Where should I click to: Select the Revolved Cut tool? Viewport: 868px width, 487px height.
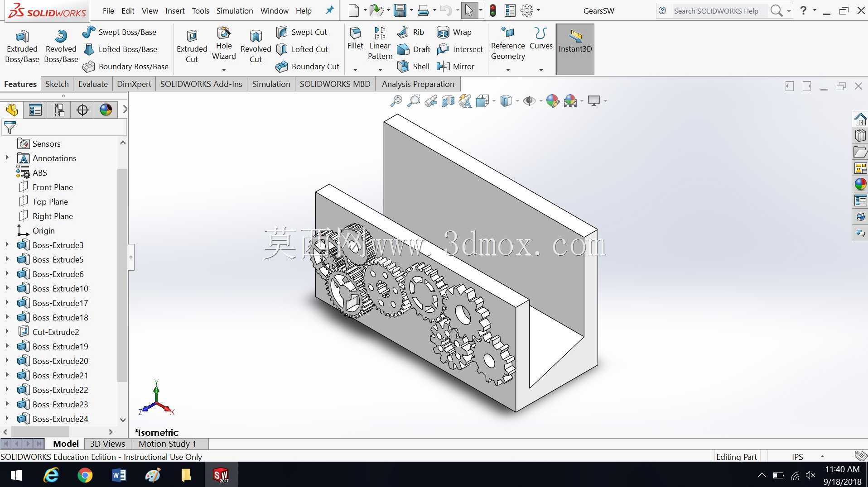256,47
